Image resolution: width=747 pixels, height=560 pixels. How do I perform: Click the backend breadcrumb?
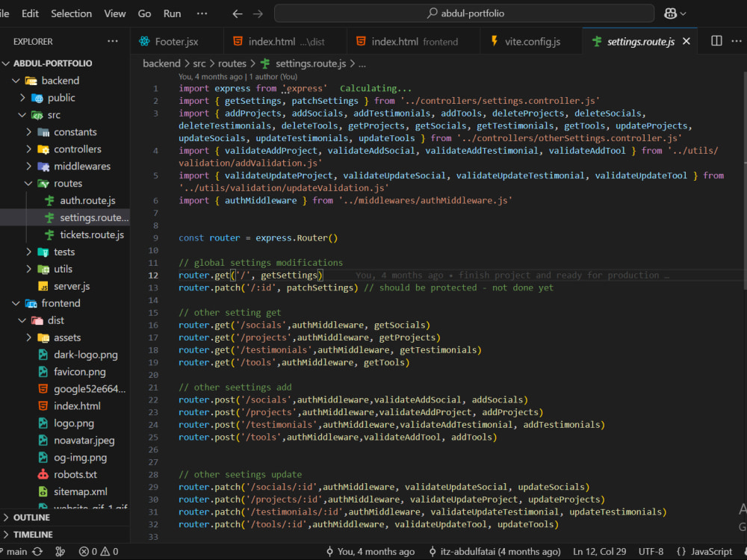(161, 63)
